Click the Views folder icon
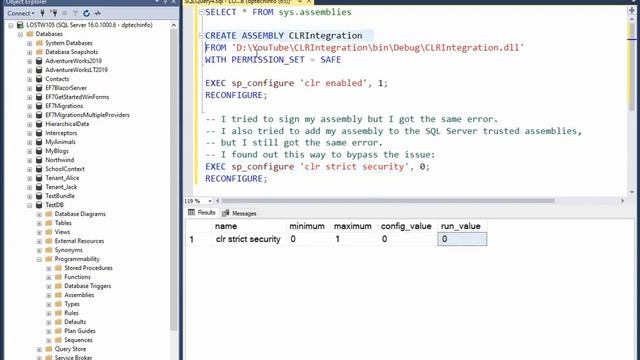The height and width of the screenshot is (360, 640). pyautogui.click(x=49, y=232)
